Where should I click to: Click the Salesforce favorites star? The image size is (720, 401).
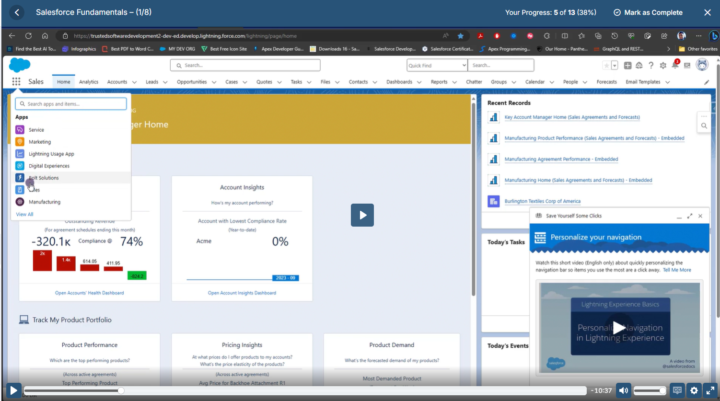606,66
